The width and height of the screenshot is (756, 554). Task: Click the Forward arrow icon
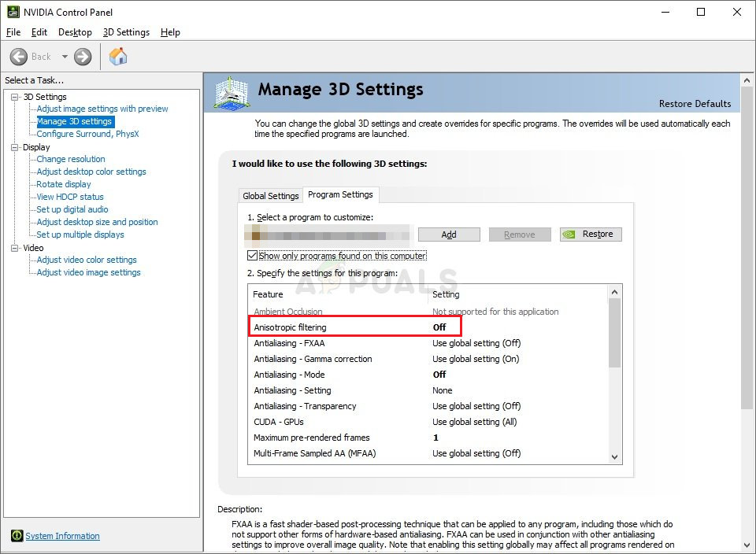click(83, 57)
